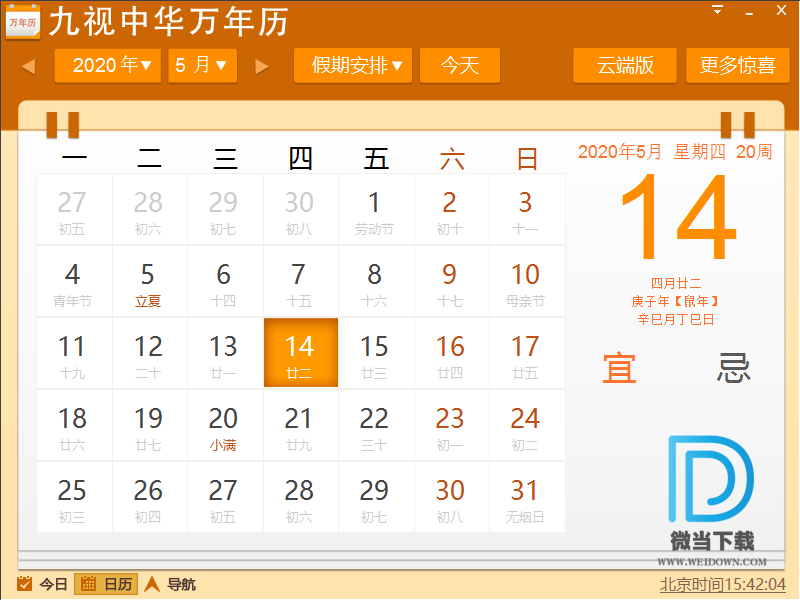800x600 pixels.
Task: Click the 20周 week number text
Action: 754,152
